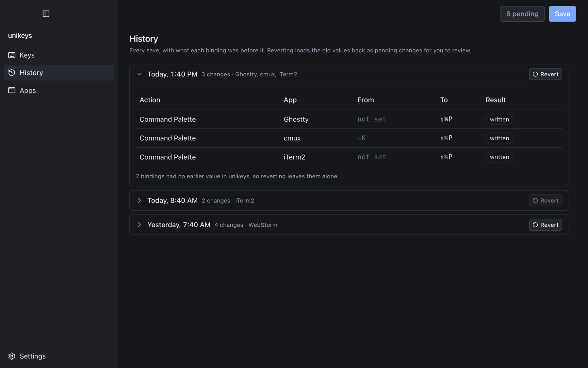Revert the Today 1:40 PM save
Image resolution: width=588 pixels, height=368 pixels.
(545, 74)
